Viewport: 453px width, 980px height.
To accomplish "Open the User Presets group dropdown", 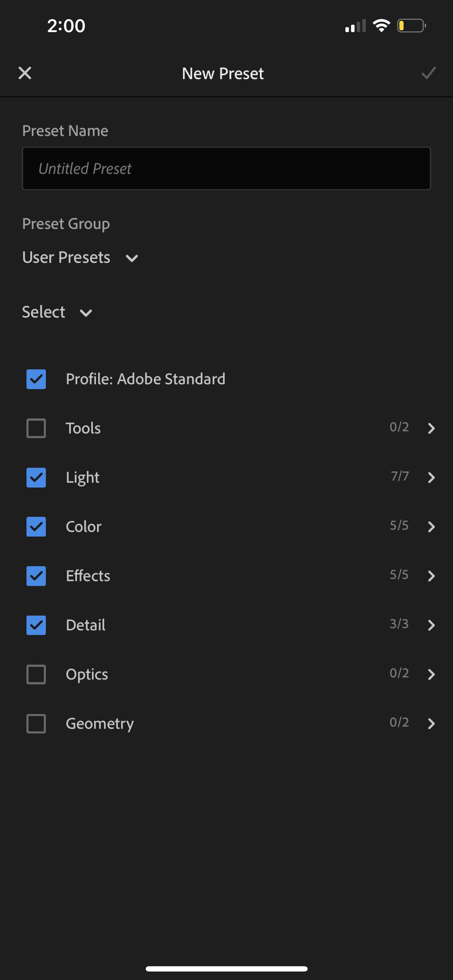I will pyautogui.click(x=80, y=258).
